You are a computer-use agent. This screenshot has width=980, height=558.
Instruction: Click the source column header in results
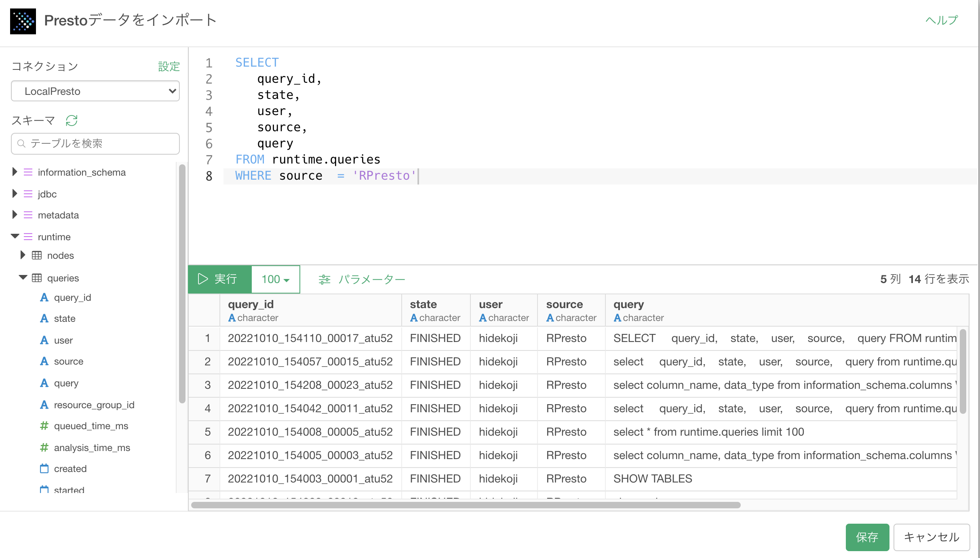(x=571, y=310)
